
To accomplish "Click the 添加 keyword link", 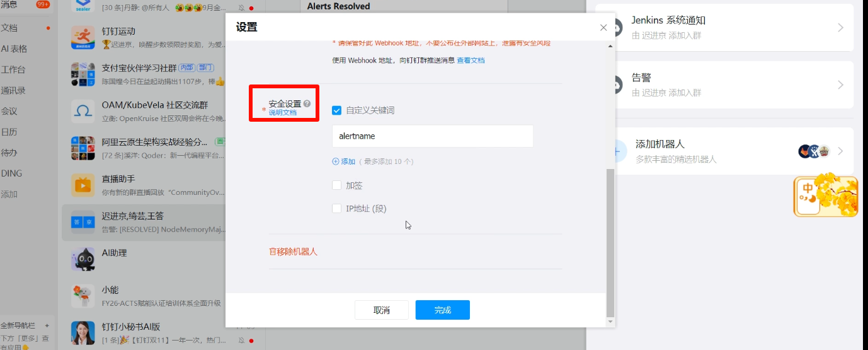I will (348, 161).
